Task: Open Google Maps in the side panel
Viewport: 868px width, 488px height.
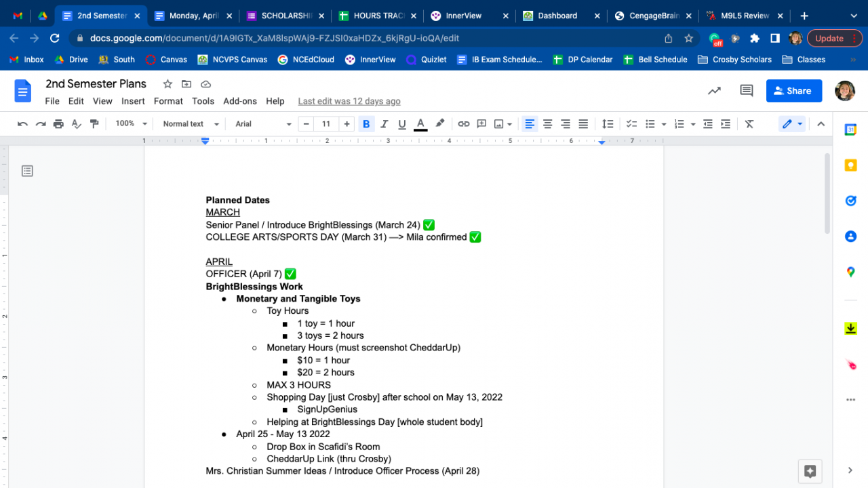Action: click(x=850, y=272)
